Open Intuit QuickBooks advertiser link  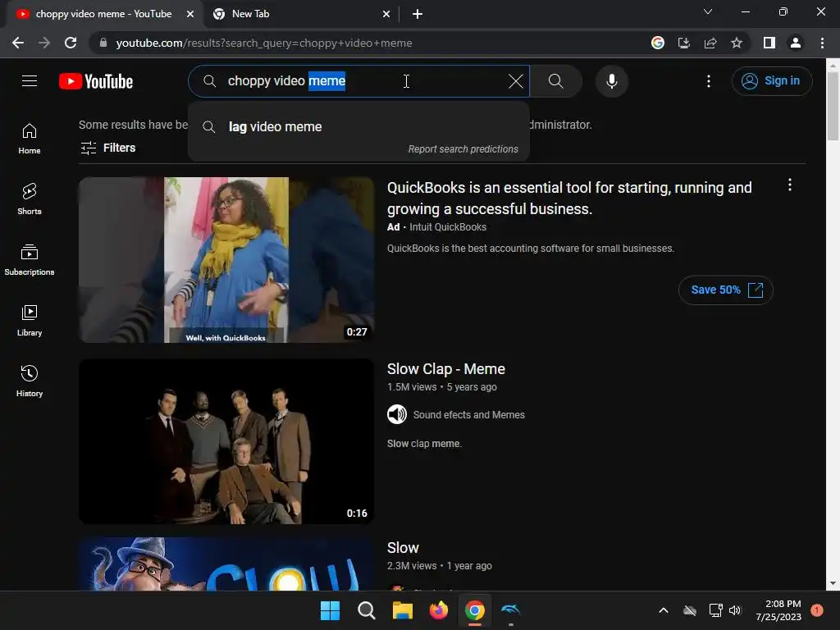click(448, 227)
